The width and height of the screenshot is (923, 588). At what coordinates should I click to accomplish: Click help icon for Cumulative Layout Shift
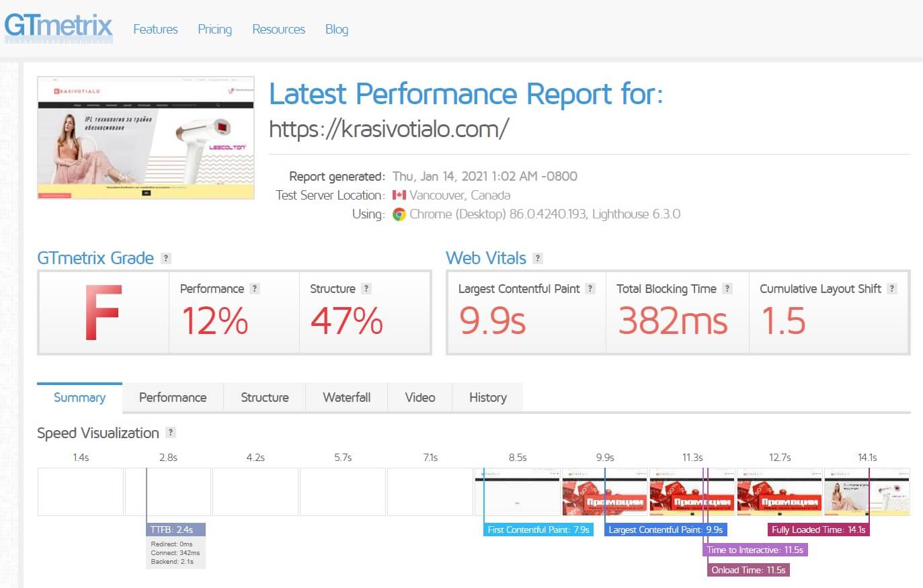(x=891, y=288)
